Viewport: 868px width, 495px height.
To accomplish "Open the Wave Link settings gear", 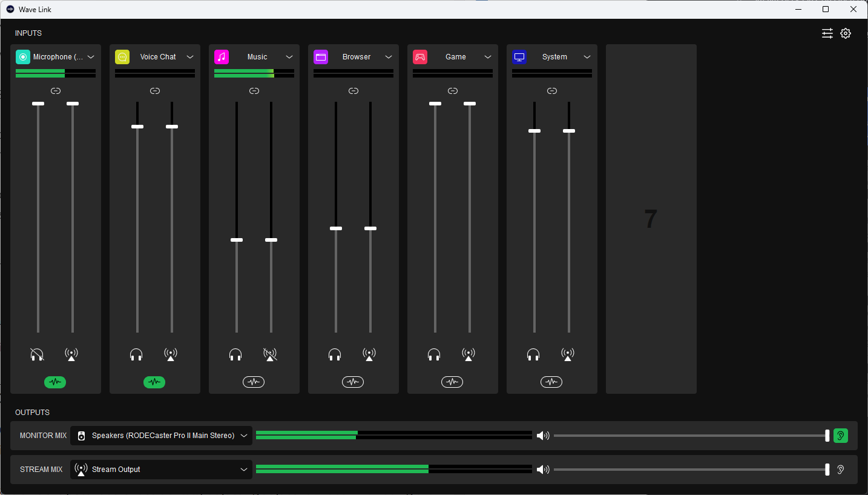I will click(x=846, y=33).
